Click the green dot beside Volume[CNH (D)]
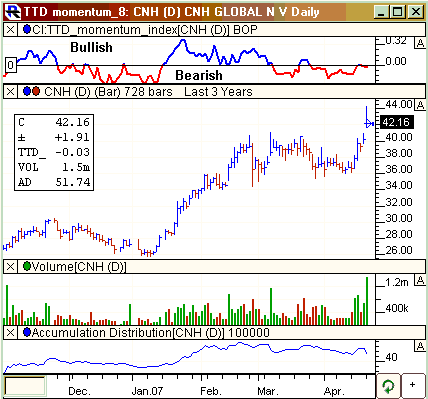The width and height of the screenshot is (428, 399). (27, 266)
